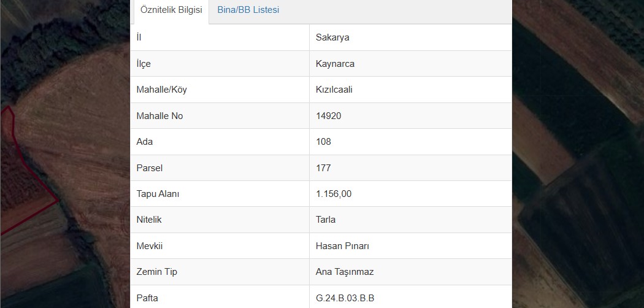Image resolution: width=644 pixels, height=308 pixels.
Task: Click the Hasan Pınarı location value
Action: tap(342, 246)
